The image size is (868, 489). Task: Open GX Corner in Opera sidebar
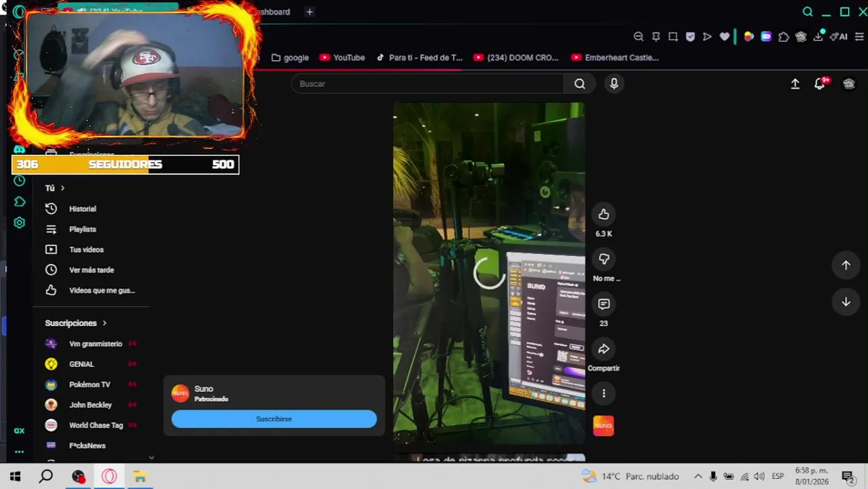tap(19, 431)
